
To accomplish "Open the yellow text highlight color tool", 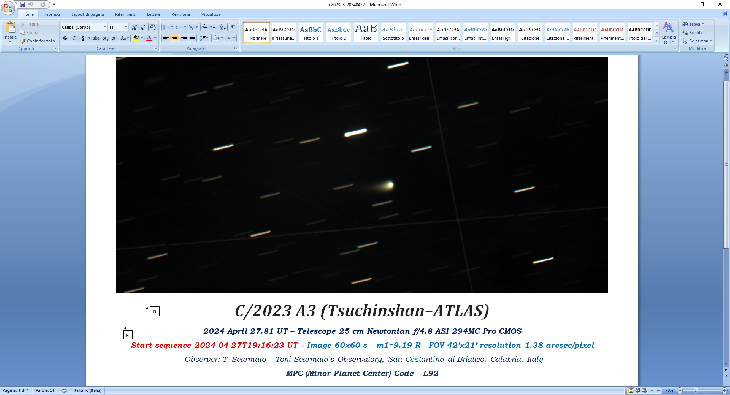I will [136, 38].
